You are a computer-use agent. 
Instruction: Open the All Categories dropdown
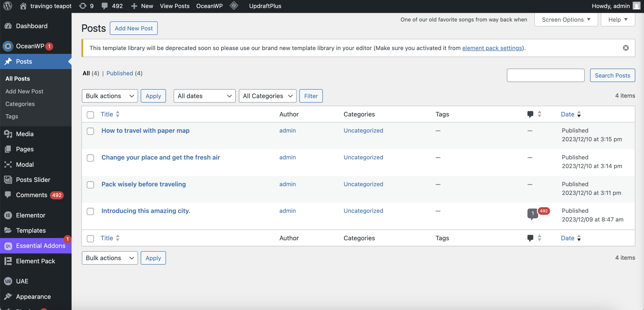(268, 96)
